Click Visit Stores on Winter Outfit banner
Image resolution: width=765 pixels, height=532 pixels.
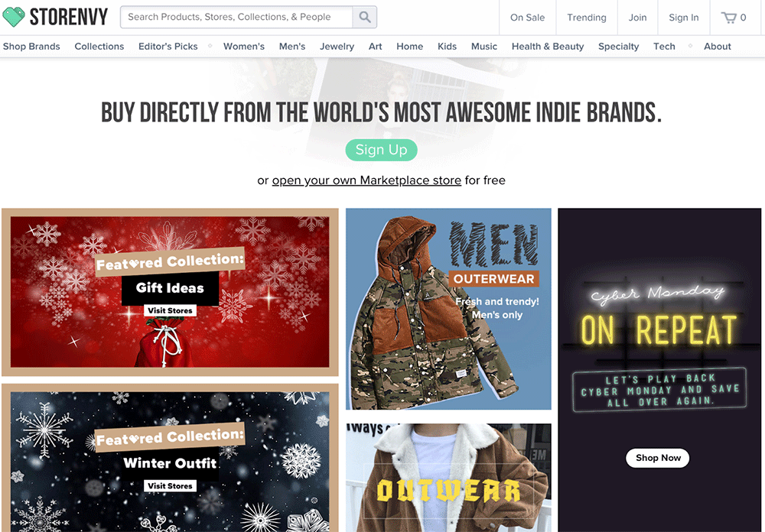(x=170, y=486)
